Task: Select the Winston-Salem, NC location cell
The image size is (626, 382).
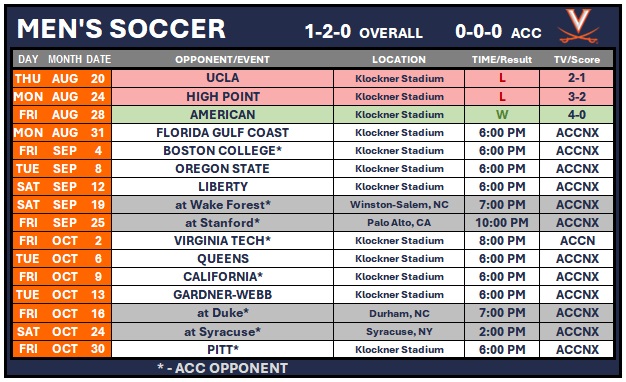Action: click(399, 205)
